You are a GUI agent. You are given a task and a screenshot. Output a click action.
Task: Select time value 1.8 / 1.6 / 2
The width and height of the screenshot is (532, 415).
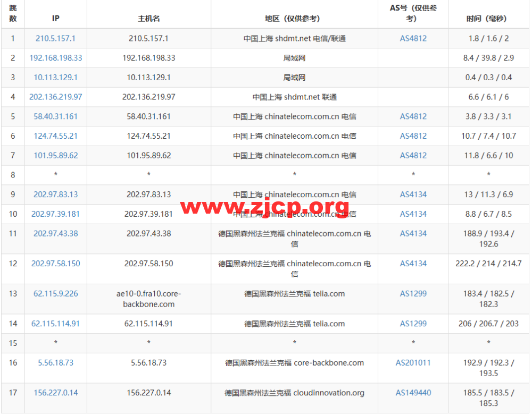[488, 38]
